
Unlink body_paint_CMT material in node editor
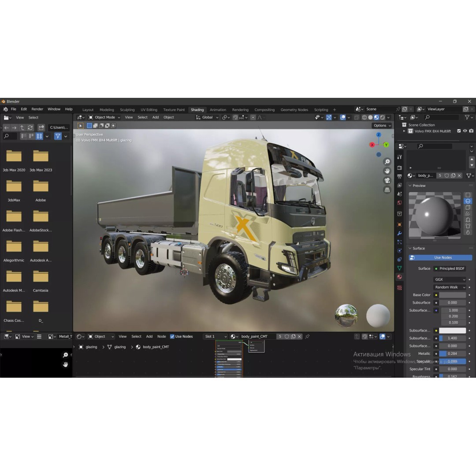pos(299,336)
